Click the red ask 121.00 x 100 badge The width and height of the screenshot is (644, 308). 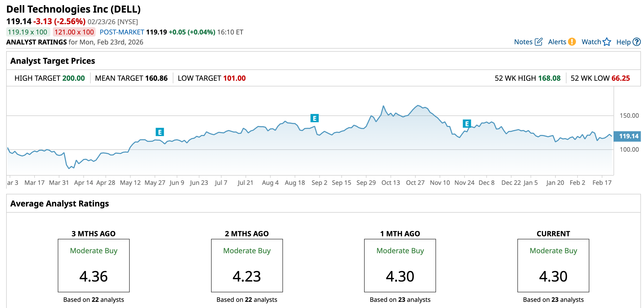click(74, 32)
